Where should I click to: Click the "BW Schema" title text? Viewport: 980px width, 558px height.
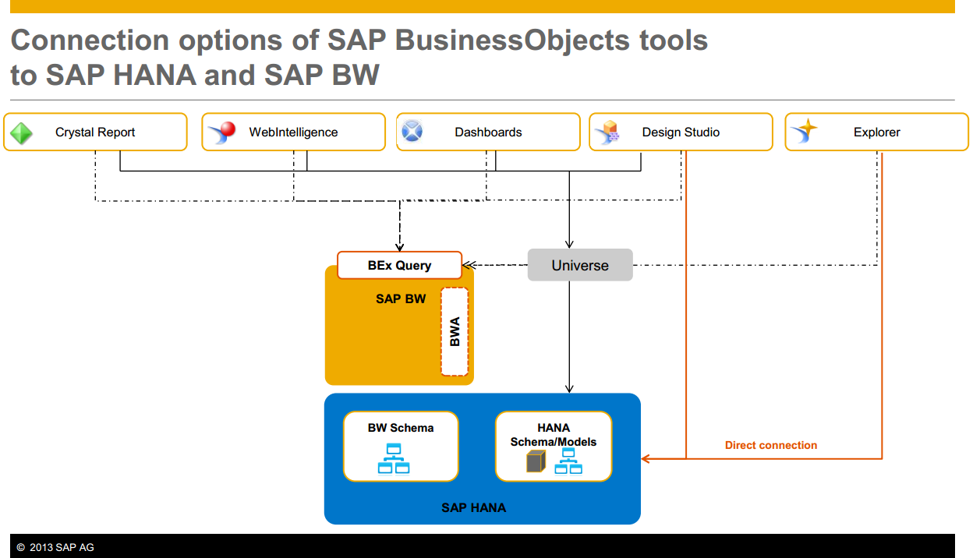(x=401, y=428)
